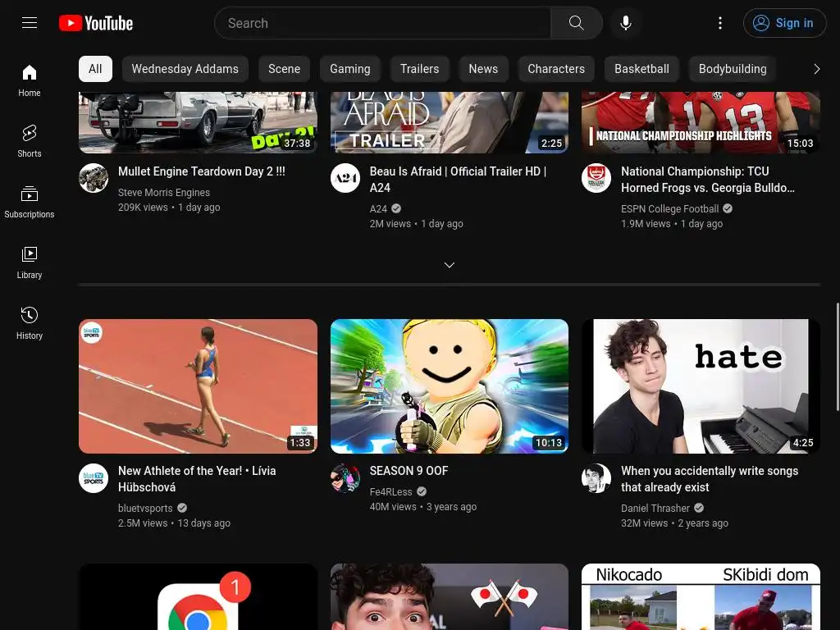Click title Mullet Engine Teardown Day 2
The width and height of the screenshot is (840, 630).
click(x=202, y=171)
